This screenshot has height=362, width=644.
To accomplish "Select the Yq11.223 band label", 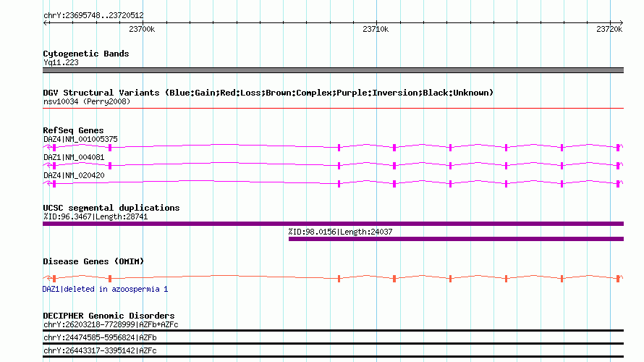I will point(61,62).
